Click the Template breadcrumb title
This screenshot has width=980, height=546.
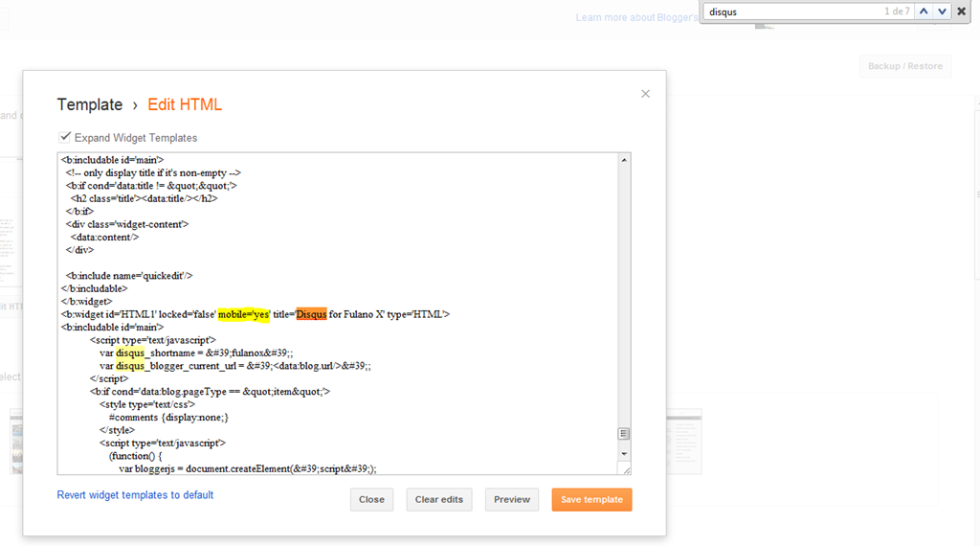(90, 104)
